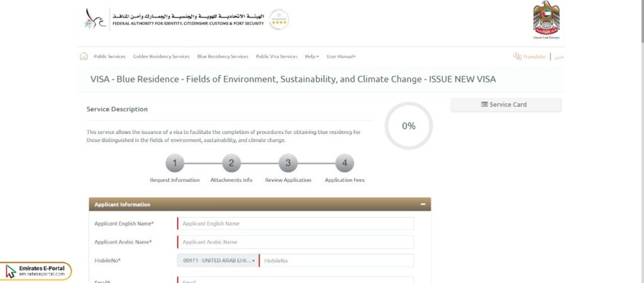Switch language to Arabic
The height and width of the screenshot is (283, 644).
click(x=558, y=57)
